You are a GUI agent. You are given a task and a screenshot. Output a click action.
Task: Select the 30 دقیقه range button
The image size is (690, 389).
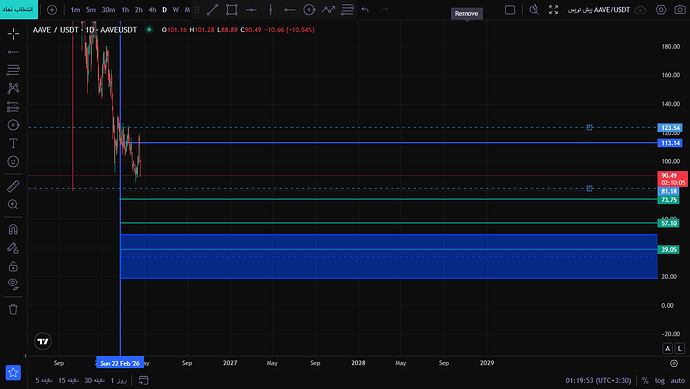click(94, 380)
